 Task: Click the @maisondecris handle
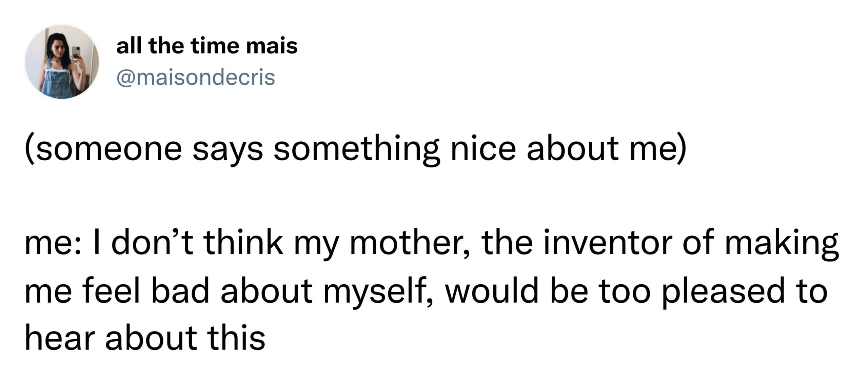tap(195, 78)
